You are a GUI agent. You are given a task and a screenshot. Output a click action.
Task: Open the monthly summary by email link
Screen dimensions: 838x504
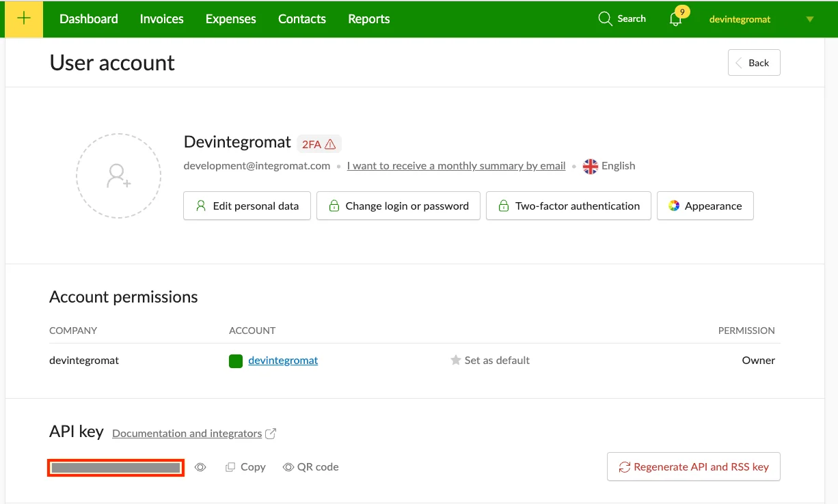coord(456,166)
